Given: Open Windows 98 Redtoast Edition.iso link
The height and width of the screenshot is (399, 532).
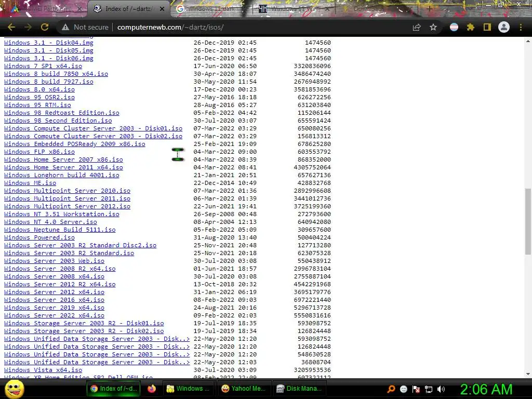Looking at the screenshot, I should [x=62, y=113].
